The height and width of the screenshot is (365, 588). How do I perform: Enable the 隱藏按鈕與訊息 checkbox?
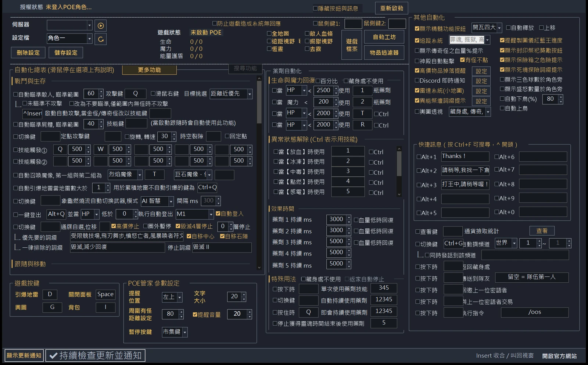[x=315, y=8]
